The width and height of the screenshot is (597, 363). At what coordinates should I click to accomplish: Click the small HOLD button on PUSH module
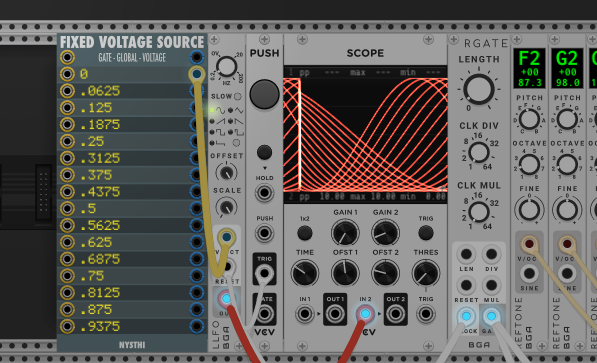(264, 152)
